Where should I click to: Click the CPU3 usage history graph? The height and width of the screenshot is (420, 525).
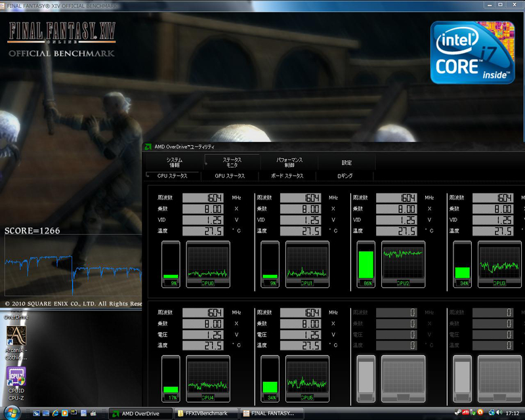click(x=499, y=264)
